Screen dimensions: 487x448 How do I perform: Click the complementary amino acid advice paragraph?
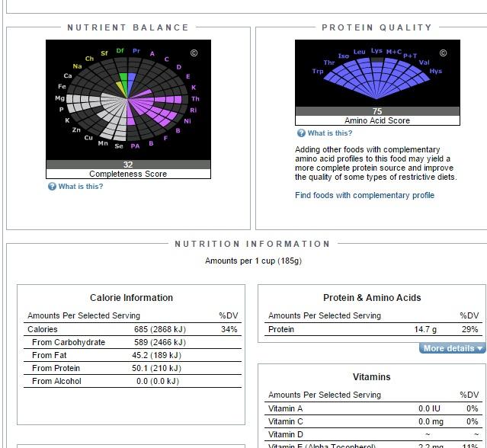tap(376, 163)
